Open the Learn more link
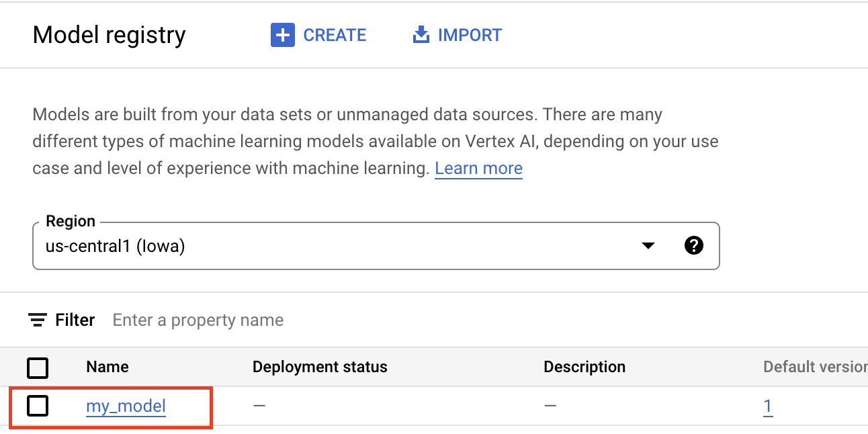 point(478,168)
